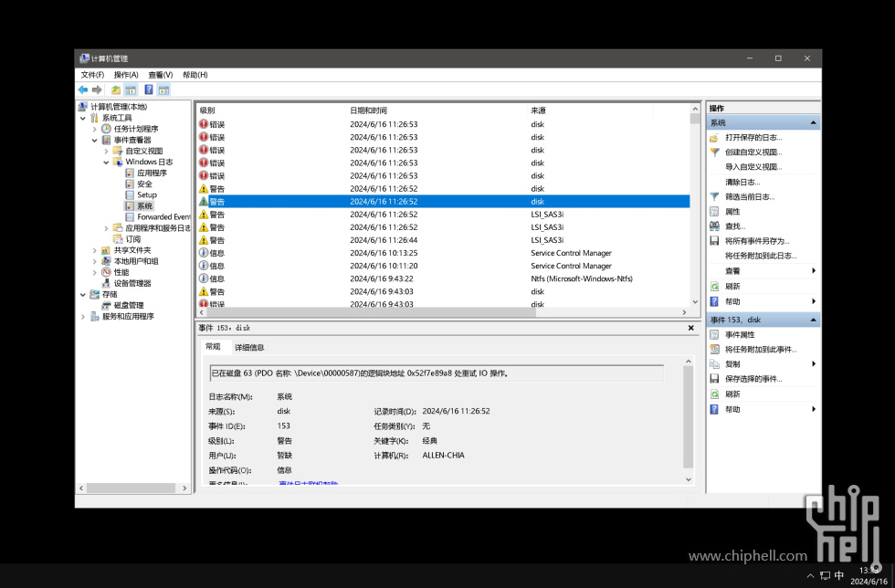Expand the 服务和应用程序 node arrow
Screen dimensions: 895x588
tap(83, 316)
